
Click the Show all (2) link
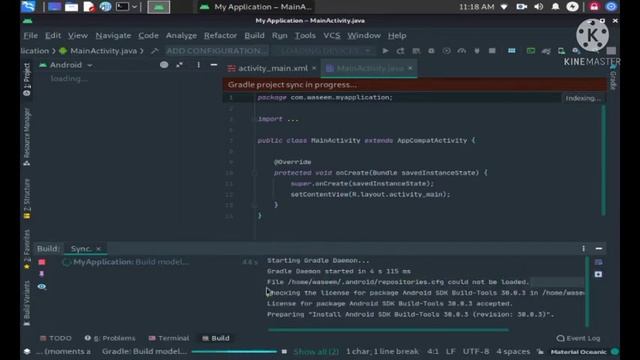(316, 351)
